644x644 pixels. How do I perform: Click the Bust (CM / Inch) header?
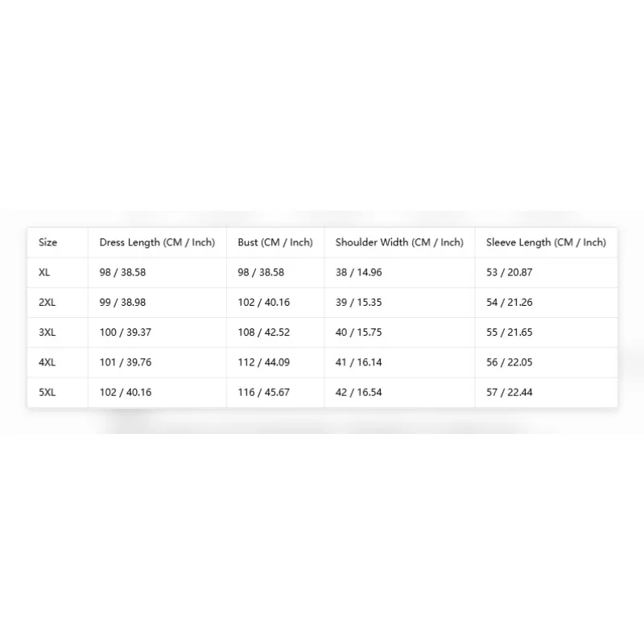tap(275, 242)
